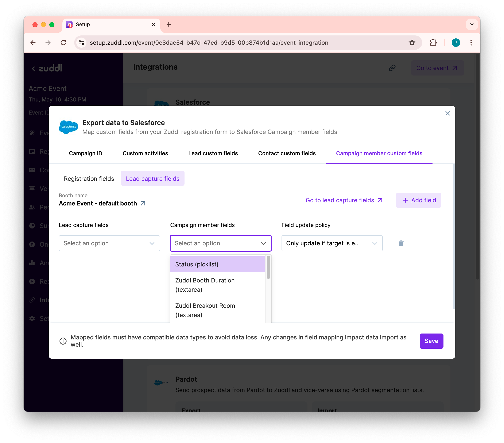Open Go to lead capture fields link
The image size is (504, 443).
[344, 200]
